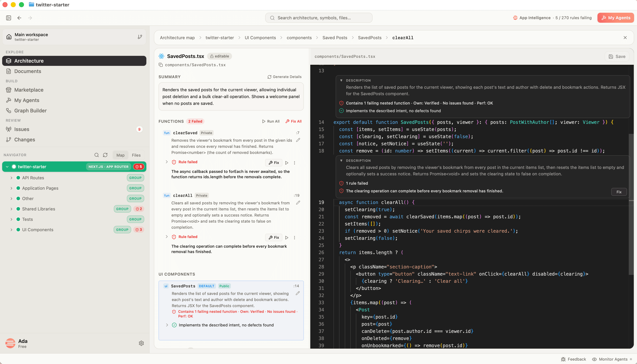
Task: Expand the UI Components group
Action: point(11,229)
